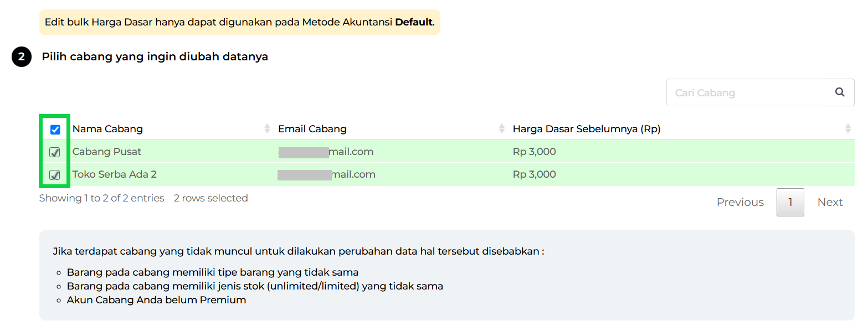
Task: Click the email cell in Cabang Pusat row
Action: click(x=326, y=152)
